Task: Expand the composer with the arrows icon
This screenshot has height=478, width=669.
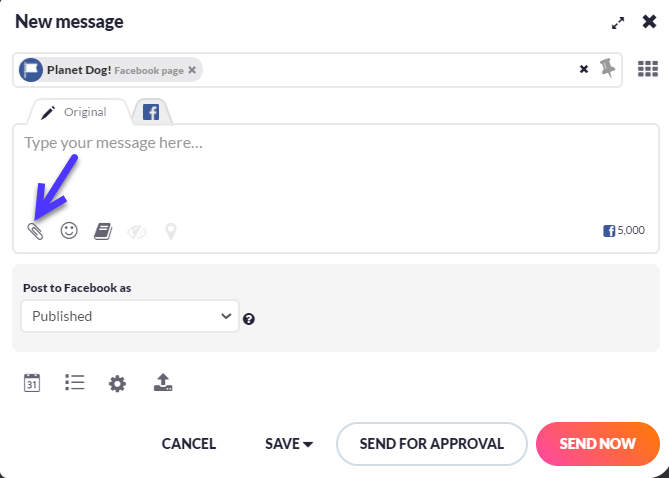Action: point(618,23)
